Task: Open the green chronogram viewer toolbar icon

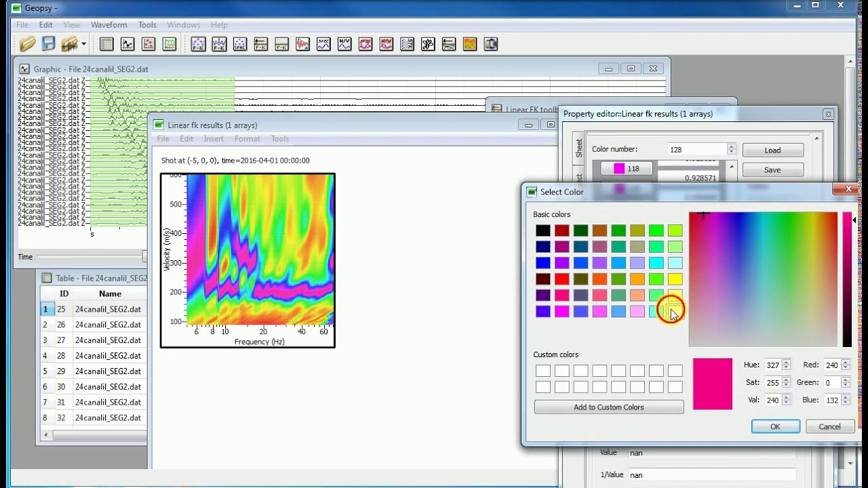Action: click(x=170, y=45)
